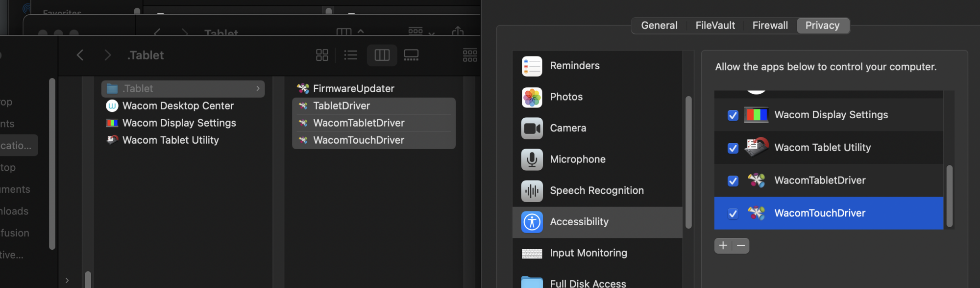Select Reminders privacy category

(x=597, y=66)
